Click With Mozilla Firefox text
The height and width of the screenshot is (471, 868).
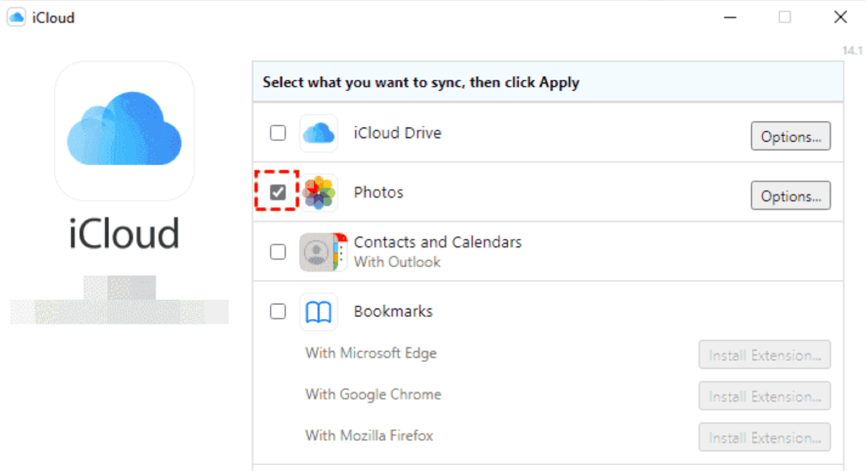(369, 436)
